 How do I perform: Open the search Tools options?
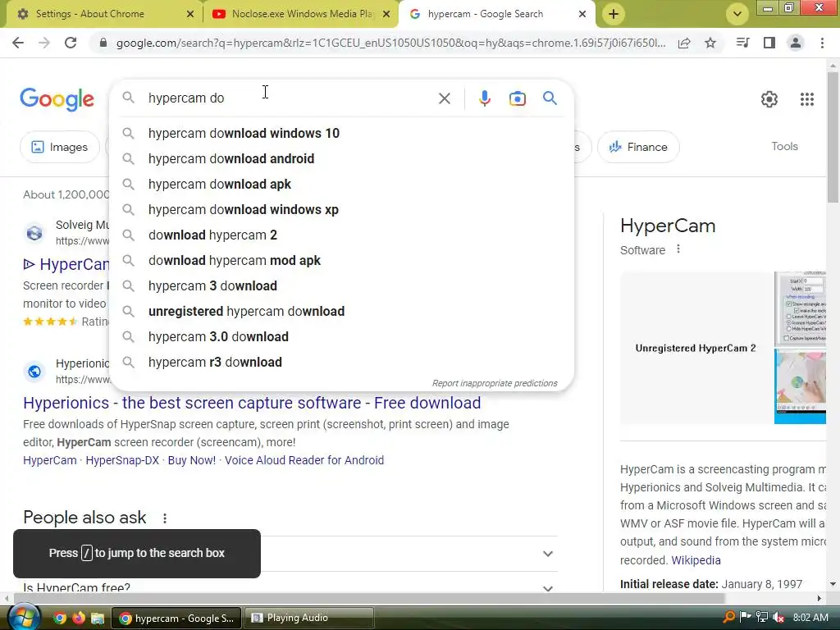pos(784,146)
